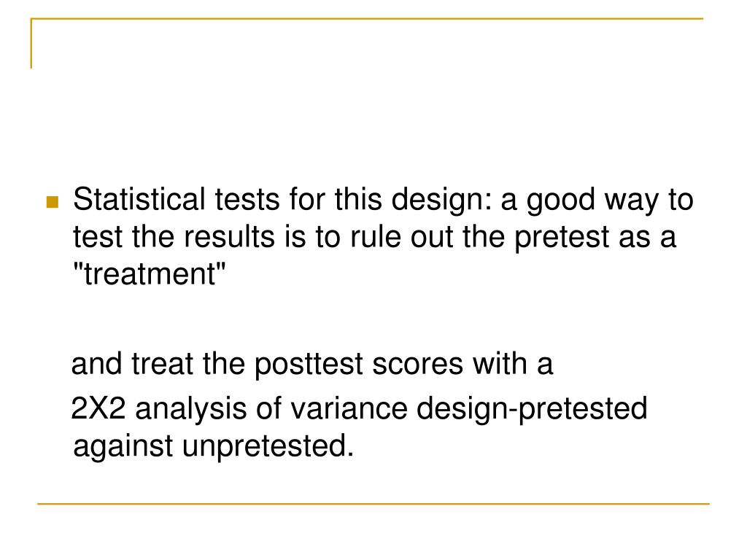Click the bottom gold horizontal line

point(373,503)
